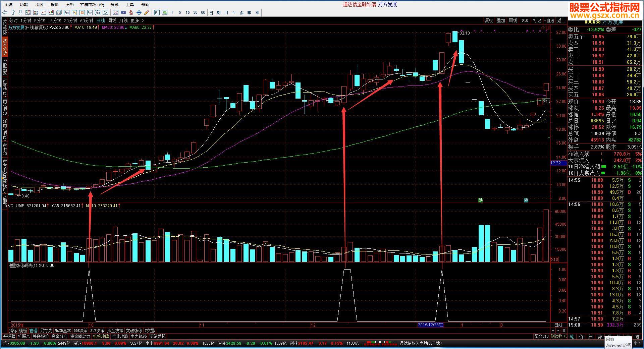This screenshot has height=349, width=644.
Task: Open the 复权 adjustment dropdown
Action: [x=489, y=20]
